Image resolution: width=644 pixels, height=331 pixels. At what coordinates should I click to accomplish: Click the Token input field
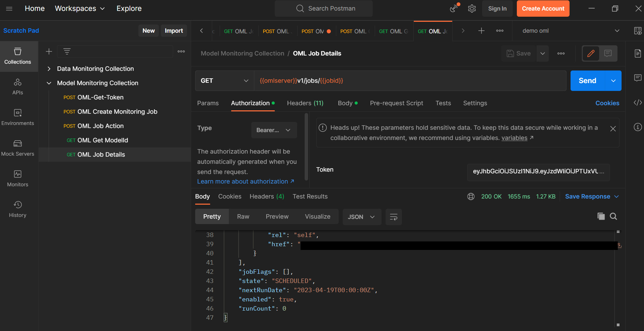tap(538, 171)
